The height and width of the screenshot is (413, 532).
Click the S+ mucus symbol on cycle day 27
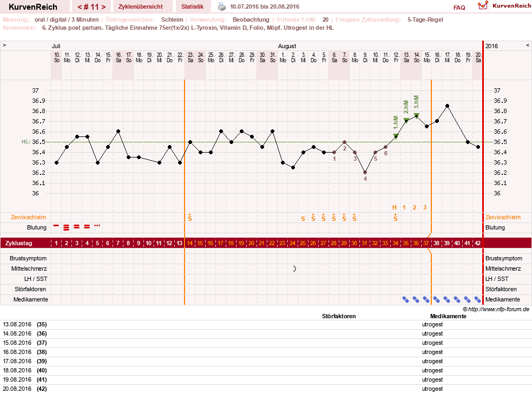323,218
